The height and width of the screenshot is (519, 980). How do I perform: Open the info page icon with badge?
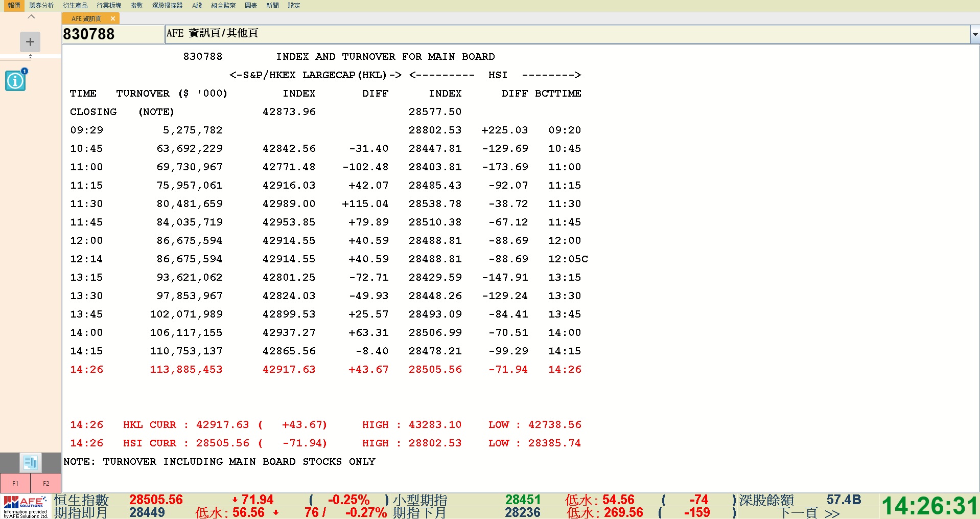[x=16, y=80]
